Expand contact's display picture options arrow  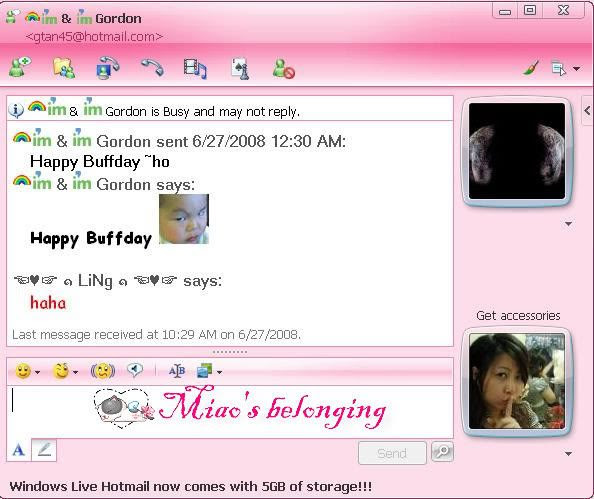(x=568, y=224)
